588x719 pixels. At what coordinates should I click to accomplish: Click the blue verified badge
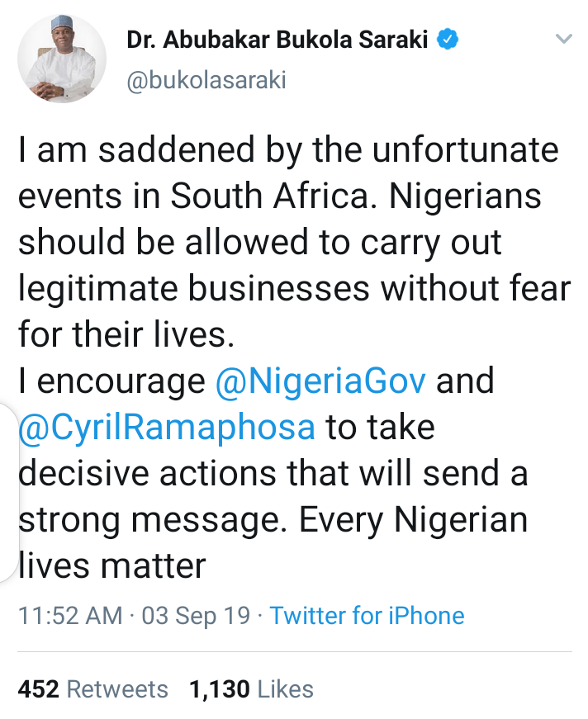pos(448,39)
